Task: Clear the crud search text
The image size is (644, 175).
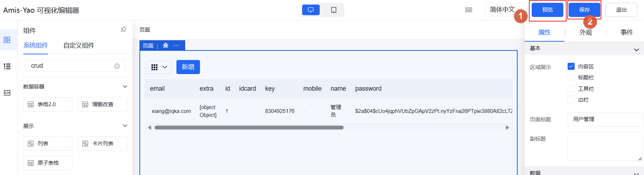Action: (117, 66)
